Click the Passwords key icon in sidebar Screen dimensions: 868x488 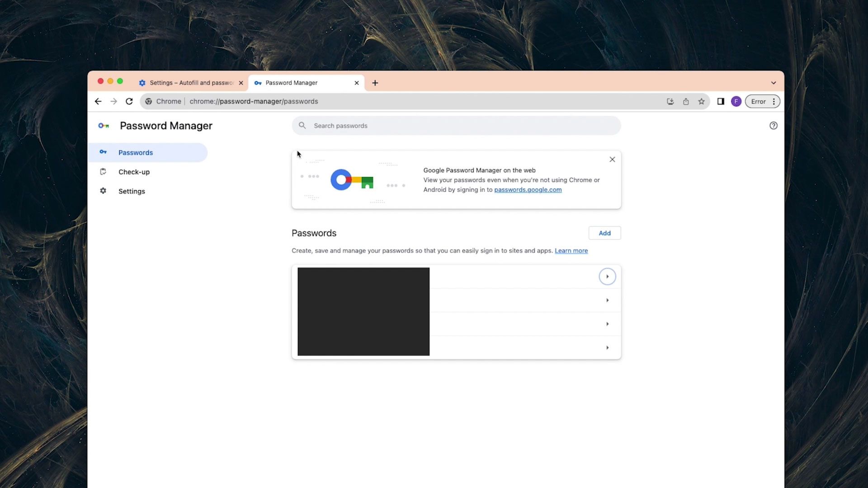pos(103,152)
